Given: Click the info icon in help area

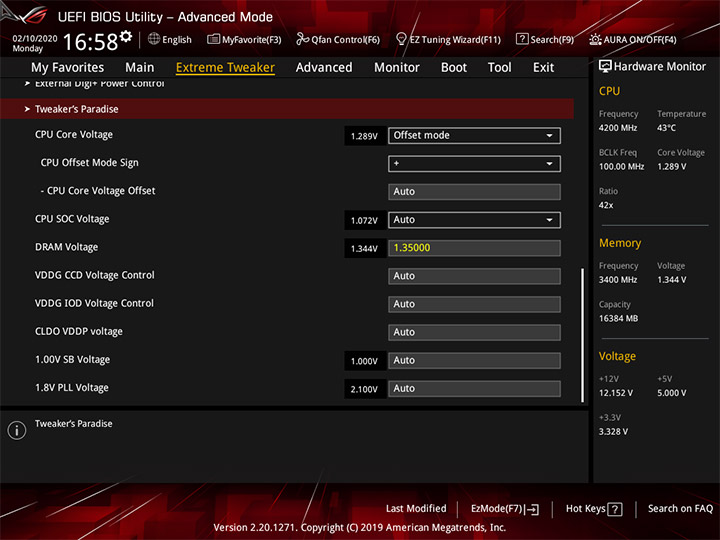Looking at the screenshot, I should pos(17,430).
